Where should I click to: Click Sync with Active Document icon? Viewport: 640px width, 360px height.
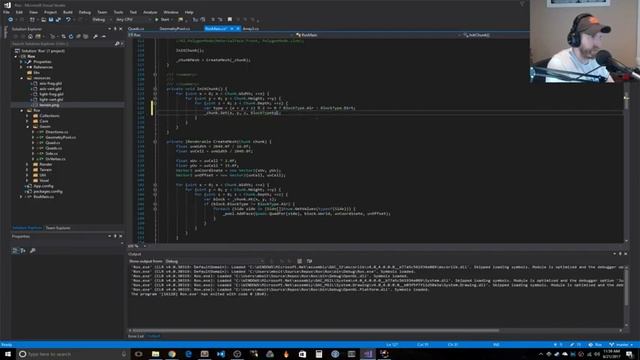pyautogui.click(x=63, y=36)
